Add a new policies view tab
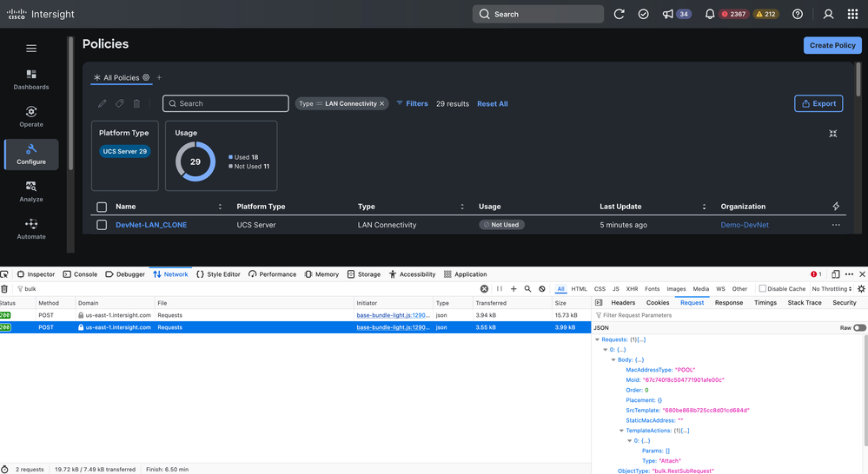This screenshot has height=474, width=868. coord(159,77)
